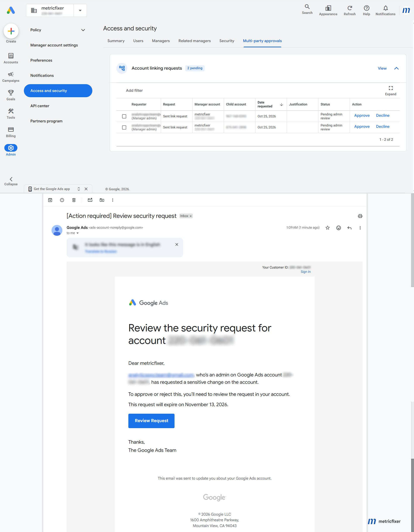Click the Add filter field
The image size is (414, 532).
point(134,90)
